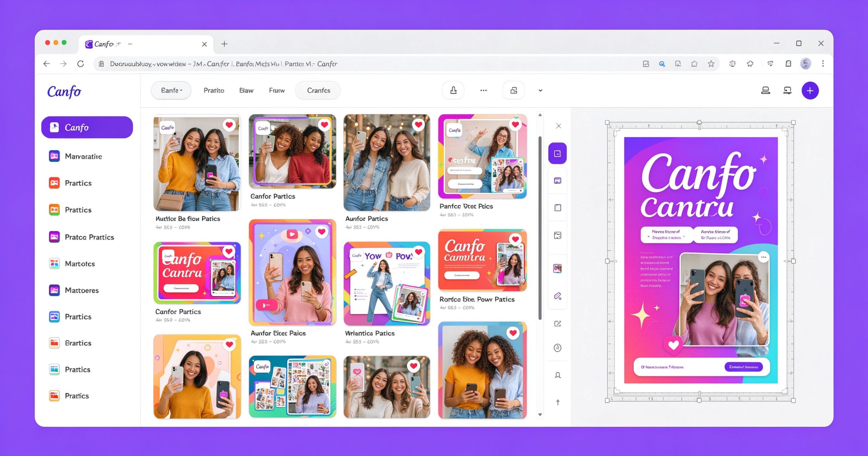The width and height of the screenshot is (868, 456).
Task: Click the circular badge tool icon
Action: pos(557,348)
